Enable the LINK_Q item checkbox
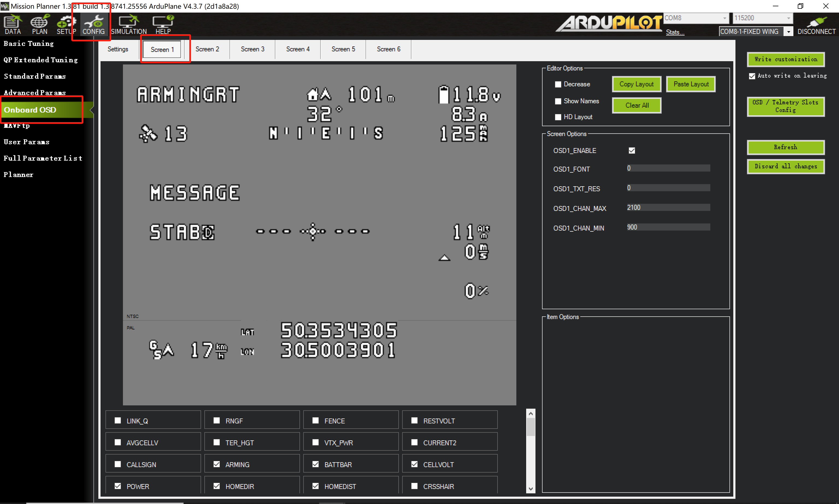 pyautogui.click(x=118, y=420)
